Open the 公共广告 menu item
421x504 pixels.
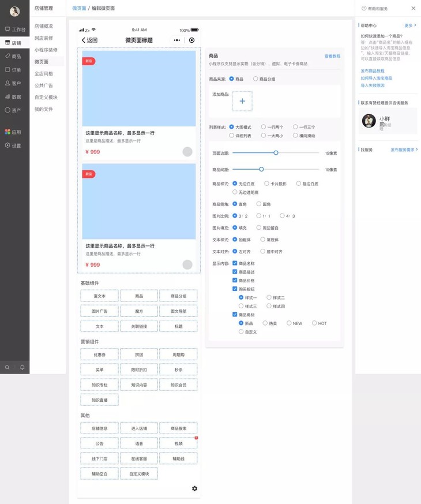click(x=44, y=85)
